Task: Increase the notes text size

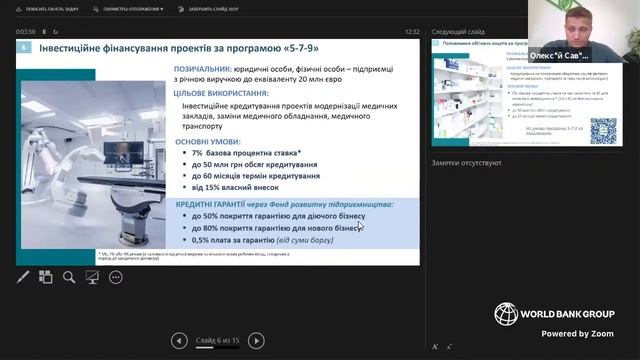Action: (x=435, y=347)
